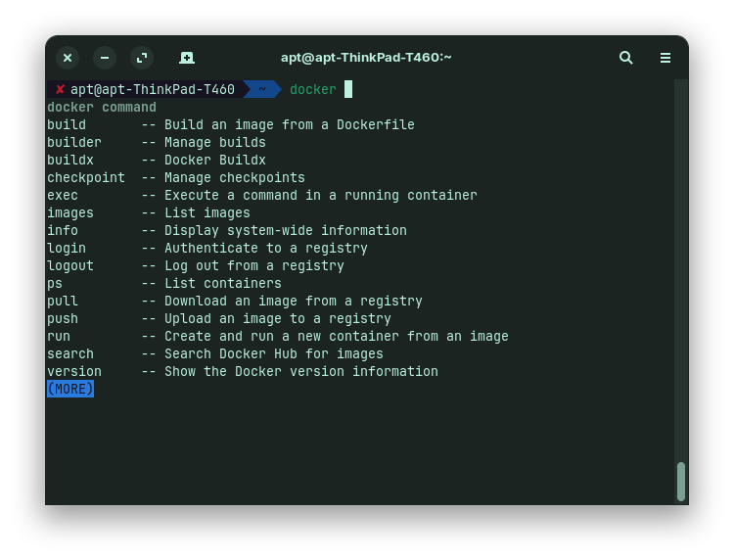This screenshot has height=560, width=734.
Task: Click the typed docker command text
Action: click(313, 90)
